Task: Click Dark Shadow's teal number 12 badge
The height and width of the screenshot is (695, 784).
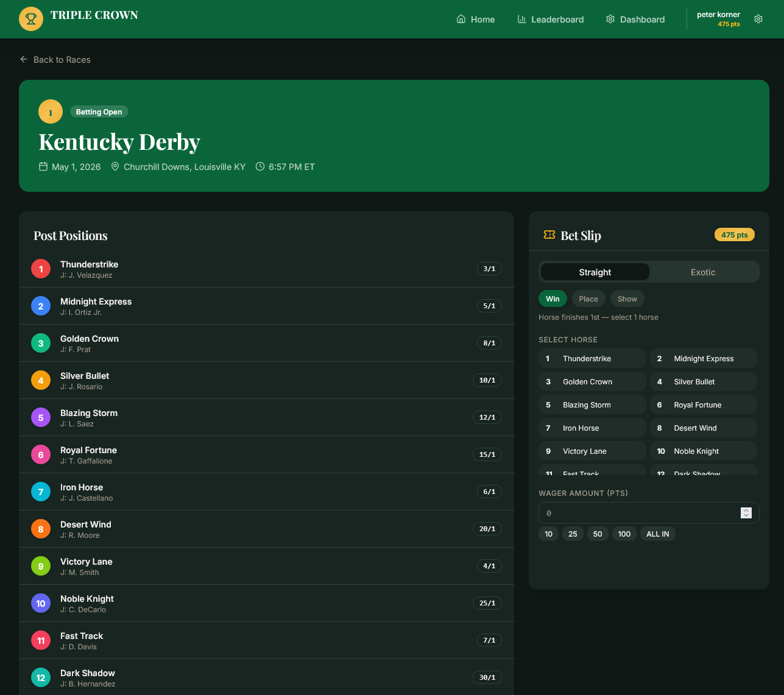Action: point(41,677)
